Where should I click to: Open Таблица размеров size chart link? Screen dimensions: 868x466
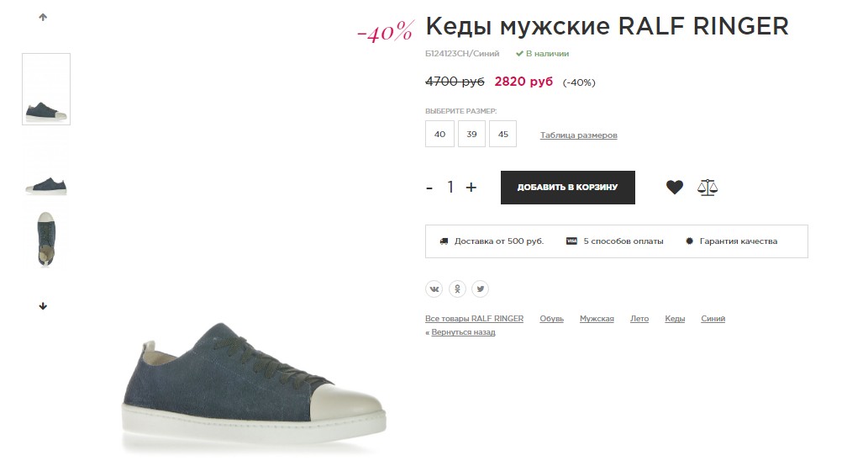[x=578, y=135]
